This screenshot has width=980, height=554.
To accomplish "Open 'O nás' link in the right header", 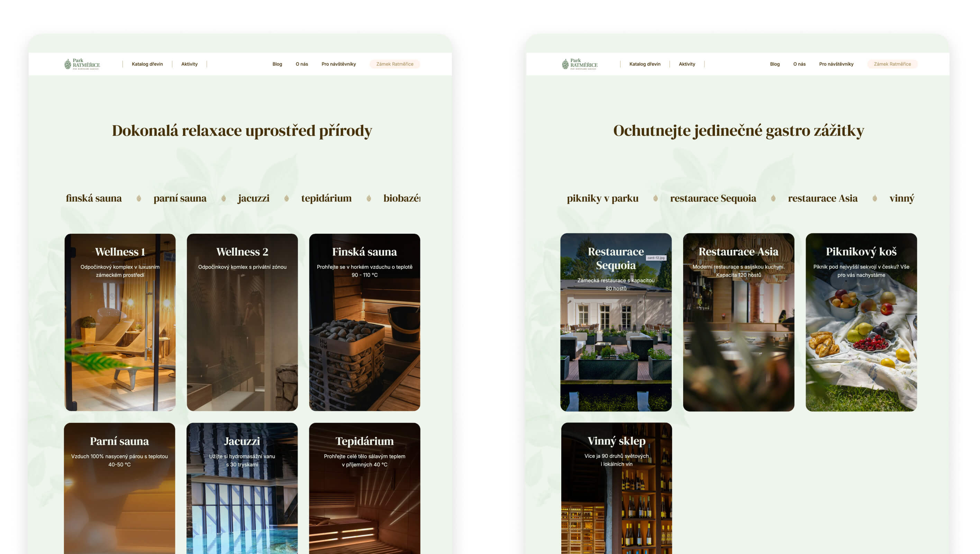I will point(799,64).
